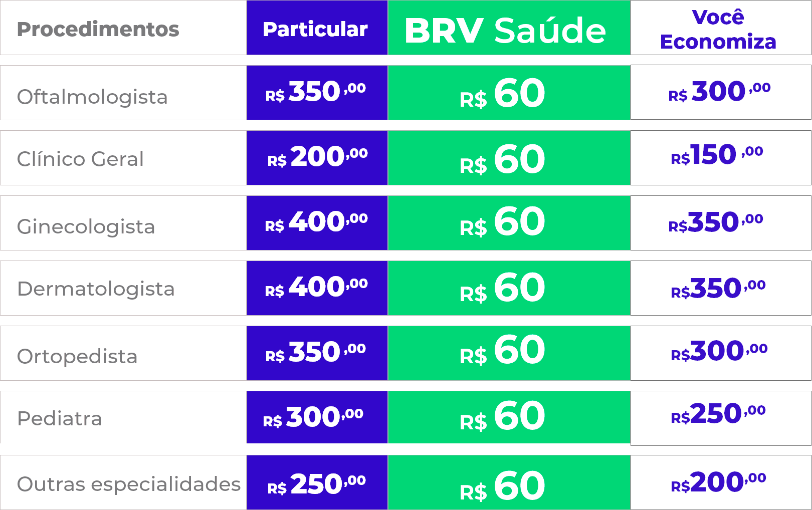Click the Dermatologista procedure name
This screenshot has height=510, width=812.
[96, 289]
